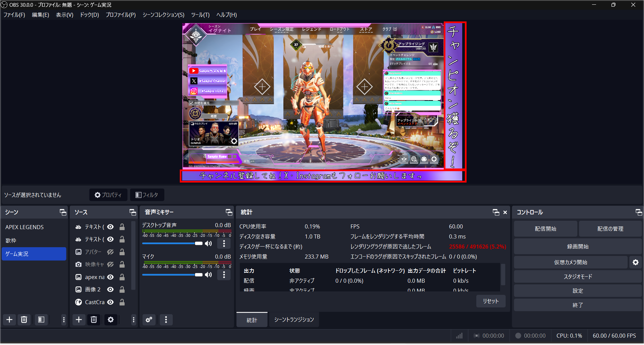Open scenes panel three-dot menu

point(63,320)
